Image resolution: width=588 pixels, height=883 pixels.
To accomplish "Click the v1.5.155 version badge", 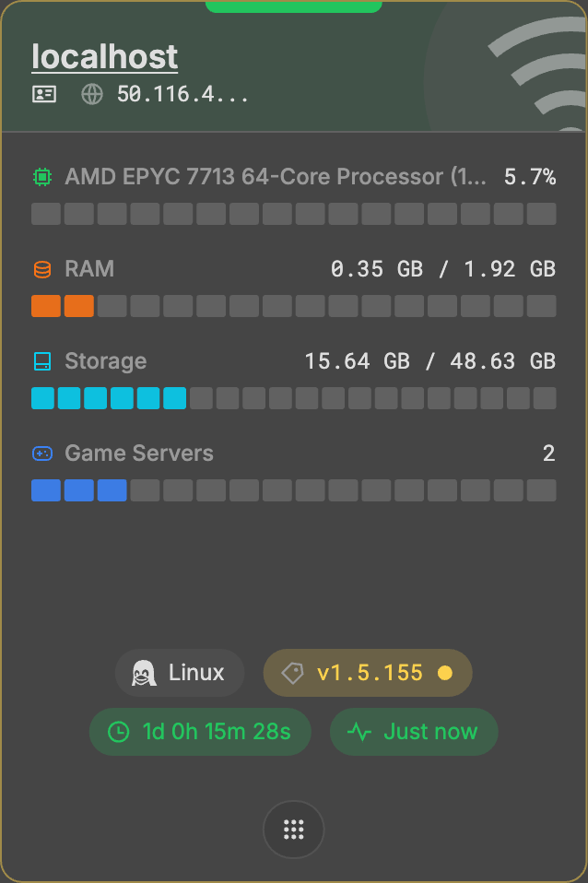I will tap(369, 673).
